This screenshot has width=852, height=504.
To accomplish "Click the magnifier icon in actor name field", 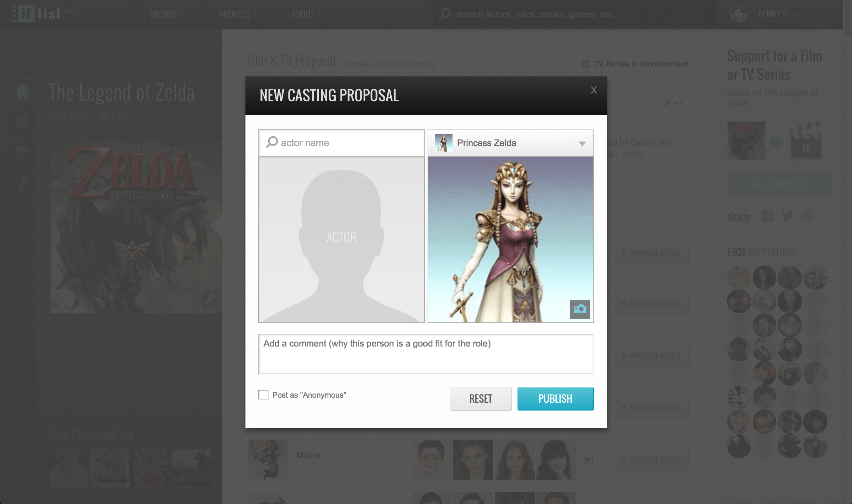I will click(272, 142).
